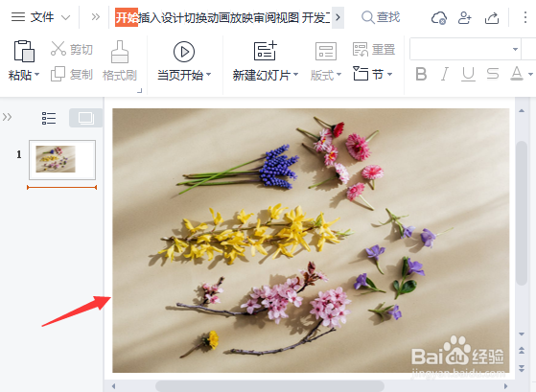Toggle bold formatting
The image size is (536, 392).
[421, 74]
